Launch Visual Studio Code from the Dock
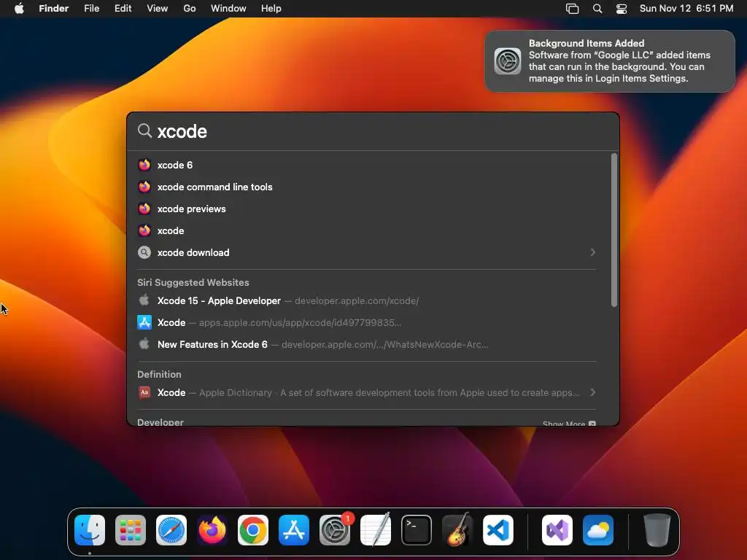Viewport: 747px width, 560px height. click(x=498, y=530)
